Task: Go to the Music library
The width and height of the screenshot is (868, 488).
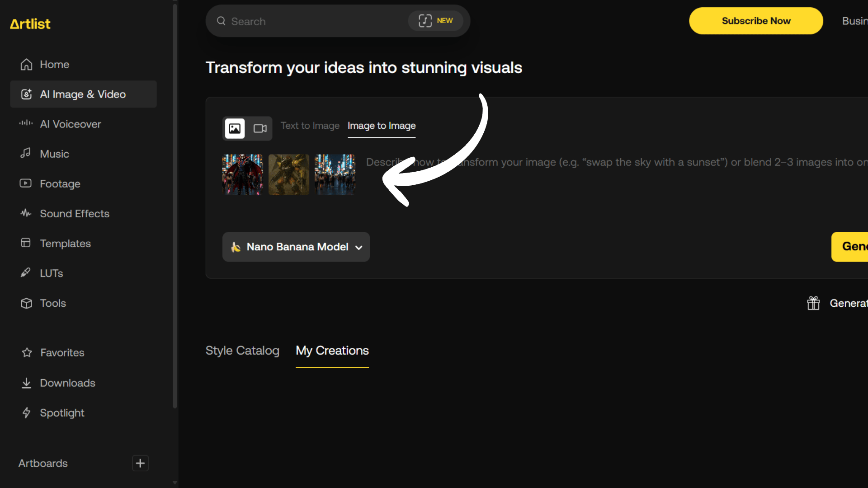Action: point(54,154)
